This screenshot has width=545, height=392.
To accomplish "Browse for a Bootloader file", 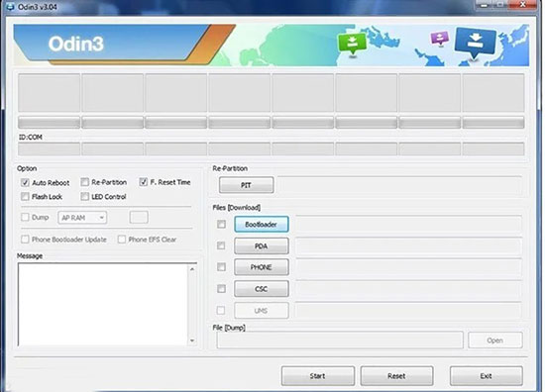I will [x=262, y=225].
